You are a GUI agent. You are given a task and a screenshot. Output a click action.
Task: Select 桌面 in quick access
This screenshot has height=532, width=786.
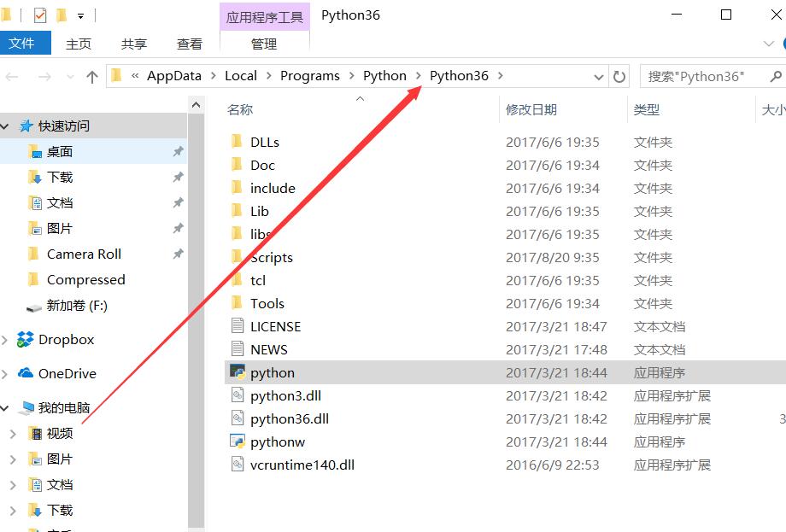(x=93, y=151)
